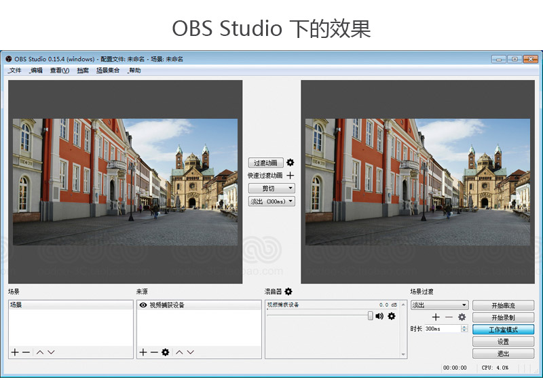This screenshot has width=543, height=392.
Task: Toggle visibility eye of 视频捕获设备 source
Action: coord(143,305)
